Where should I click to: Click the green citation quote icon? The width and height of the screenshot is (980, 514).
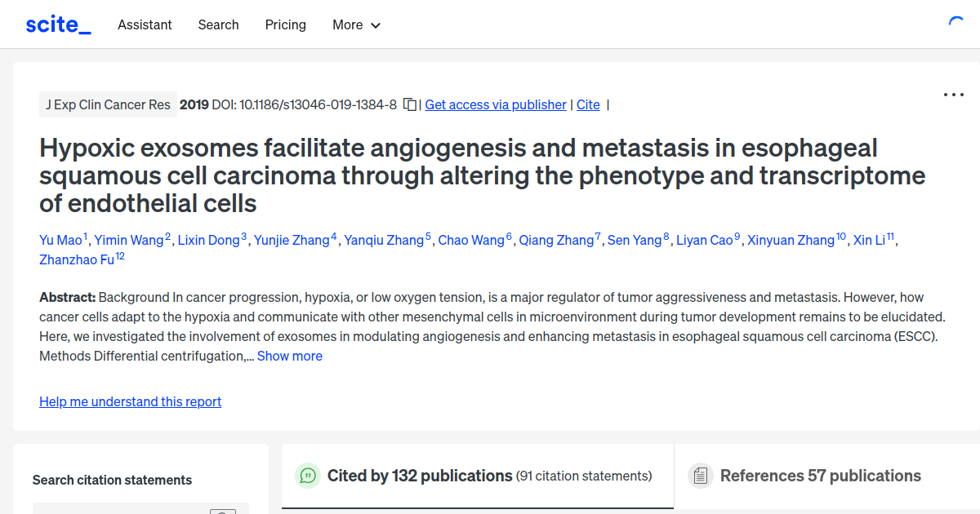tap(308, 476)
